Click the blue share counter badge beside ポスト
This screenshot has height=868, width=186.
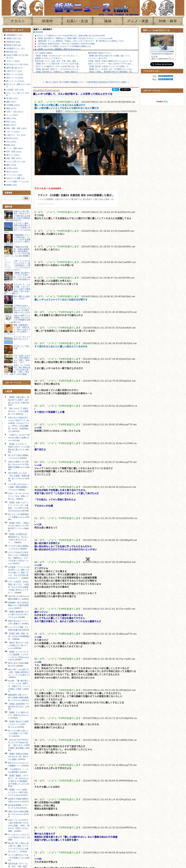click(x=115, y=90)
